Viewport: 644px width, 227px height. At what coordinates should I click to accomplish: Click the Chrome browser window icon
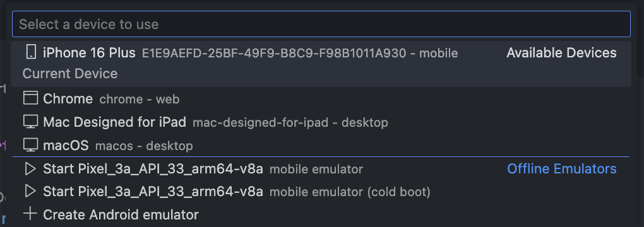click(x=30, y=98)
